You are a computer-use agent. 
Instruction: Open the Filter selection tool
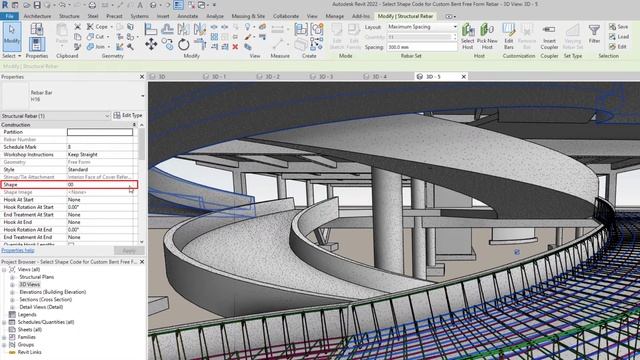coord(594,33)
